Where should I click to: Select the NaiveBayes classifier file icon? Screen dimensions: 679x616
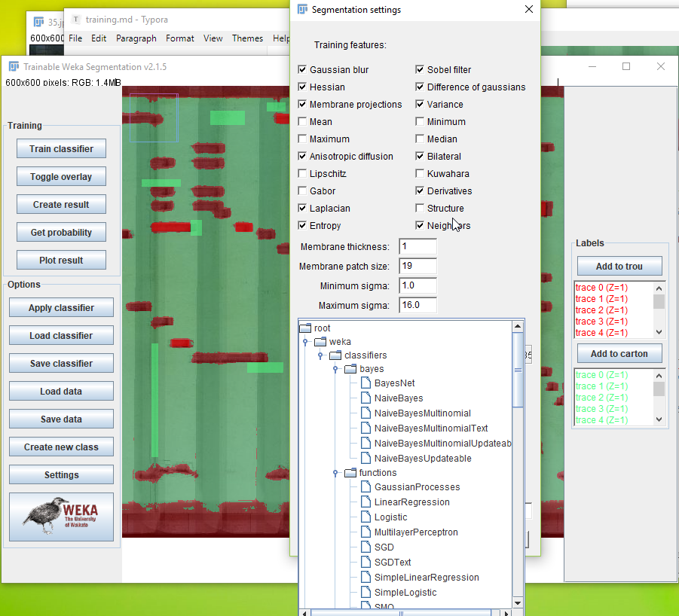click(365, 398)
